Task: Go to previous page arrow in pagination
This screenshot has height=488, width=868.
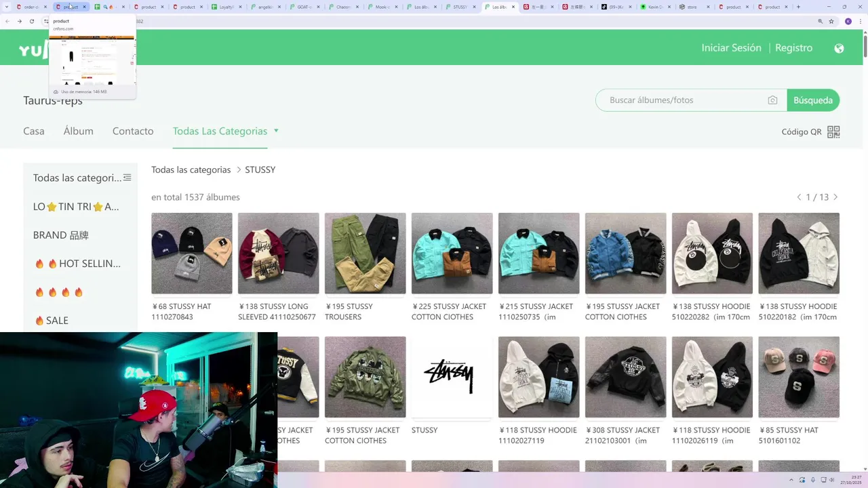Action: click(799, 197)
